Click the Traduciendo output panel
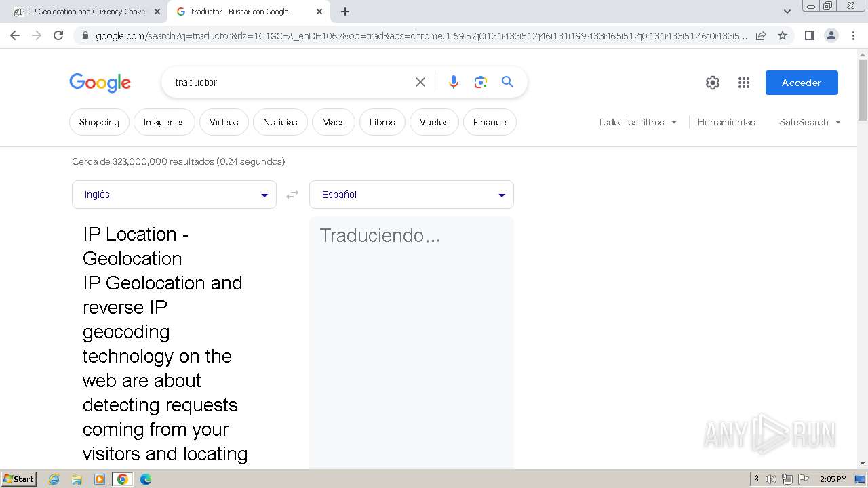This screenshot has width=868, height=488. pyautogui.click(x=412, y=342)
